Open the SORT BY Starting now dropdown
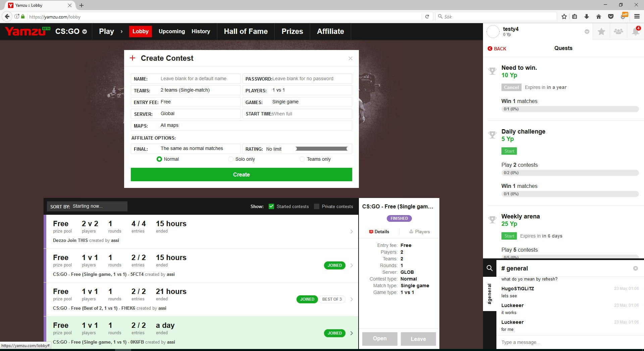 [x=87, y=206]
